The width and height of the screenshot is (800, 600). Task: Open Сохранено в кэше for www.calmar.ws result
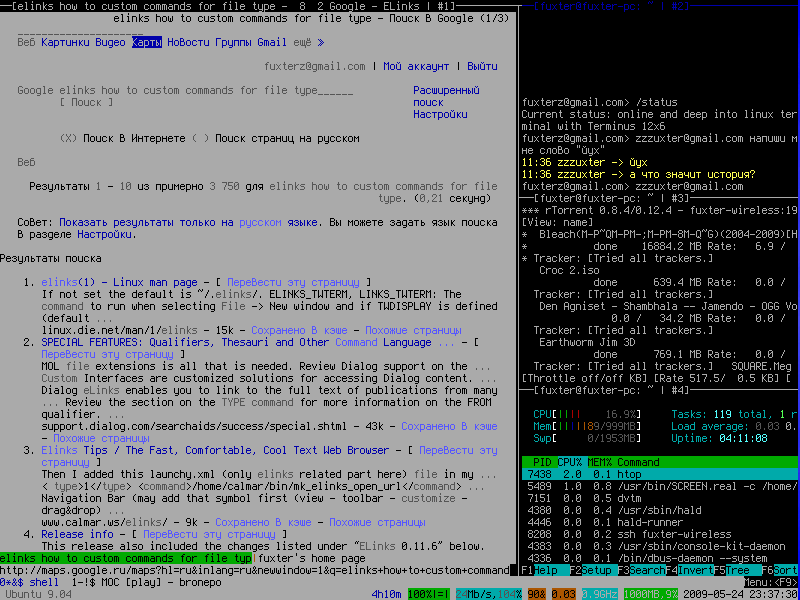coord(263,522)
